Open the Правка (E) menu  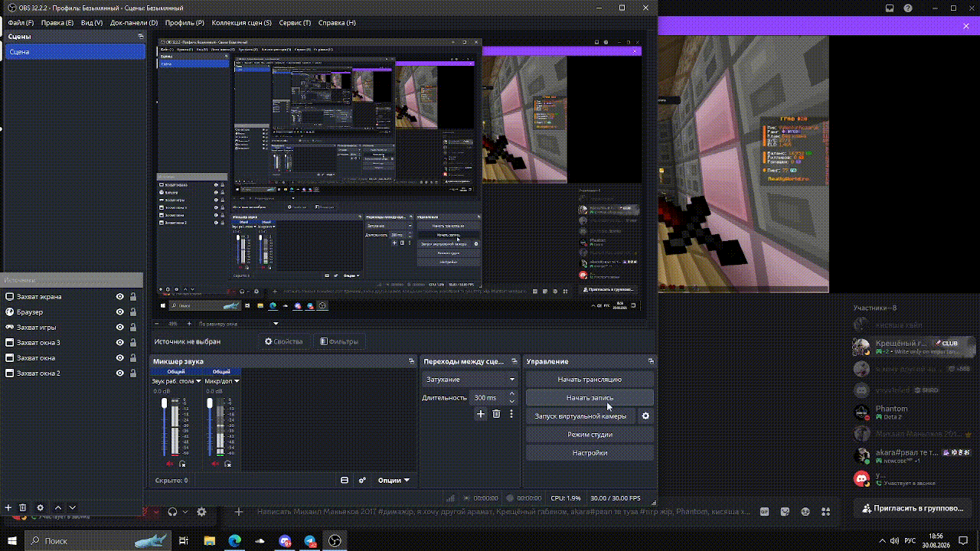pyautogui.click(x=57, y=23)
